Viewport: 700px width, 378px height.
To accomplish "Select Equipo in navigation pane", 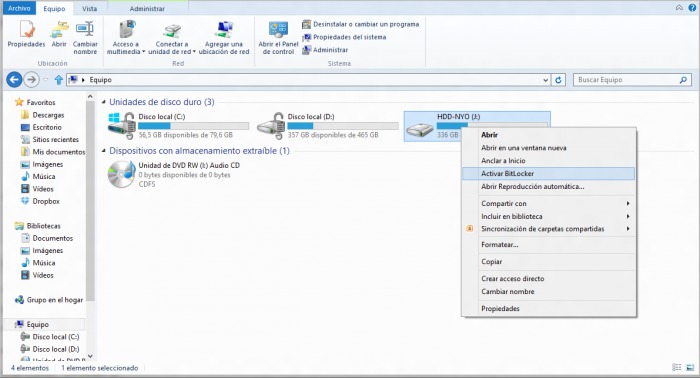I will [x=32, y=324].
